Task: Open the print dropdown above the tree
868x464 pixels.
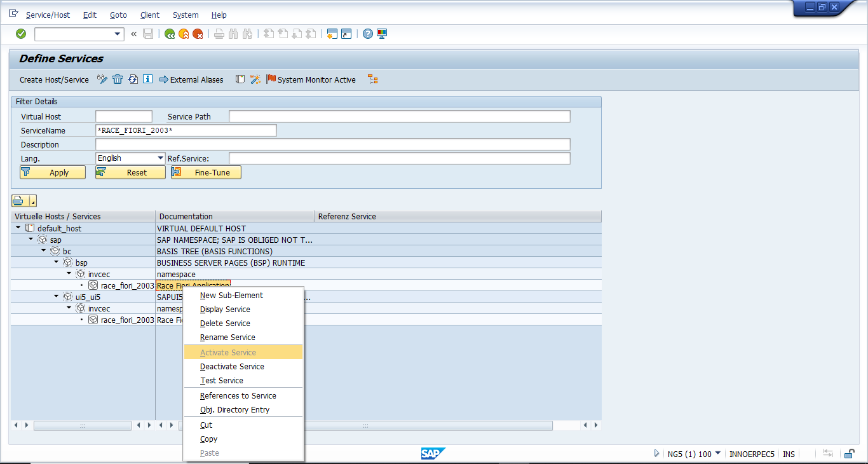Action: [33, 201]
